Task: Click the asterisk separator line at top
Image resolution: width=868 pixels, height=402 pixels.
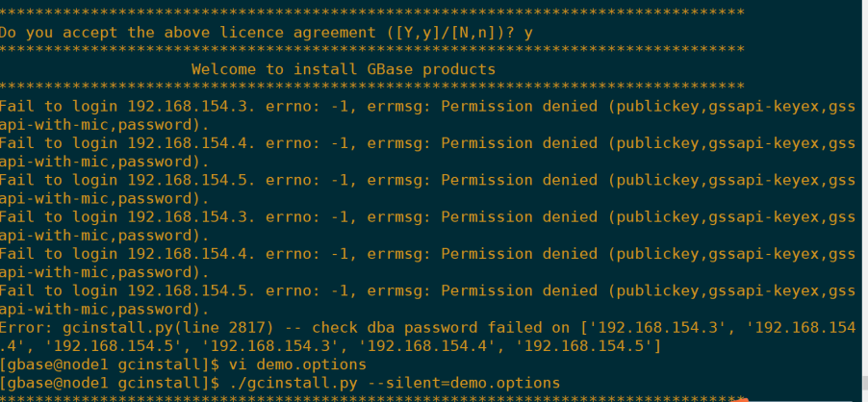Action: pyautogui.click(x=372, y=12)
